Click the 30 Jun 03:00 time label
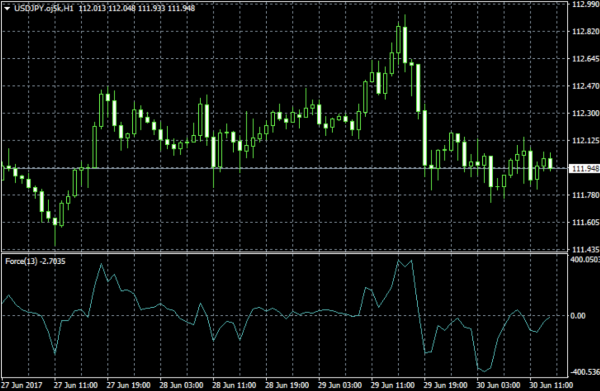The height and width of the screenshot is (391, 600). [x=498, y=385]
